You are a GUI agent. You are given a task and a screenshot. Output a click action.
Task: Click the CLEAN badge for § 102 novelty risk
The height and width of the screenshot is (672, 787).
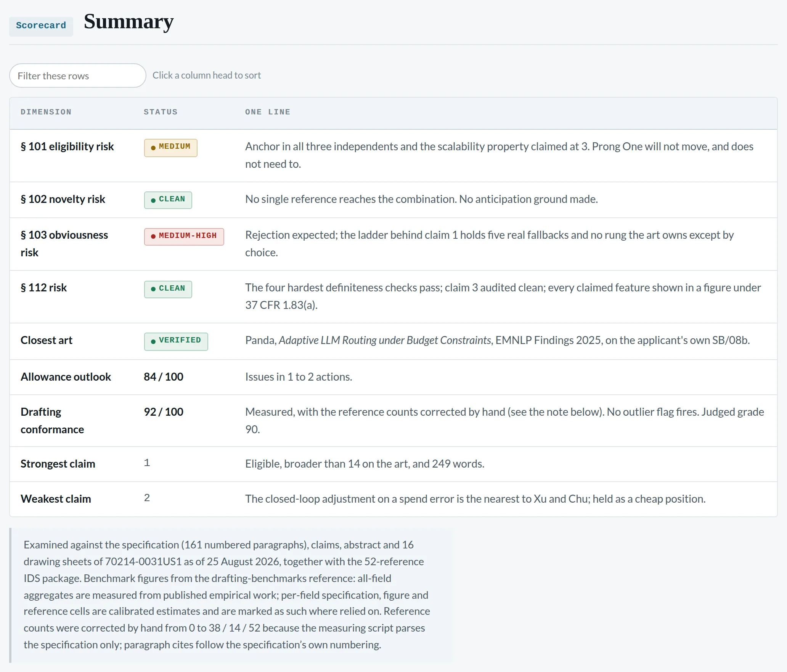click(x=168, y=200)
